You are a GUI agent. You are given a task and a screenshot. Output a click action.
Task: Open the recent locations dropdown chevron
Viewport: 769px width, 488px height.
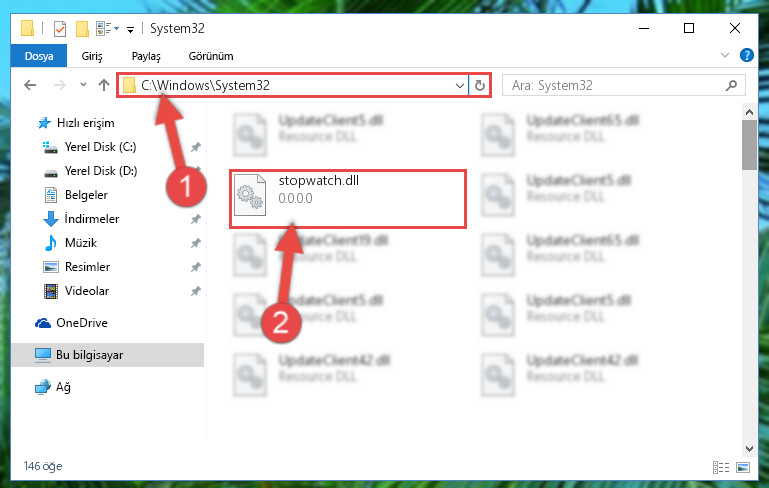pyautogui.click(x=83, y=85)
